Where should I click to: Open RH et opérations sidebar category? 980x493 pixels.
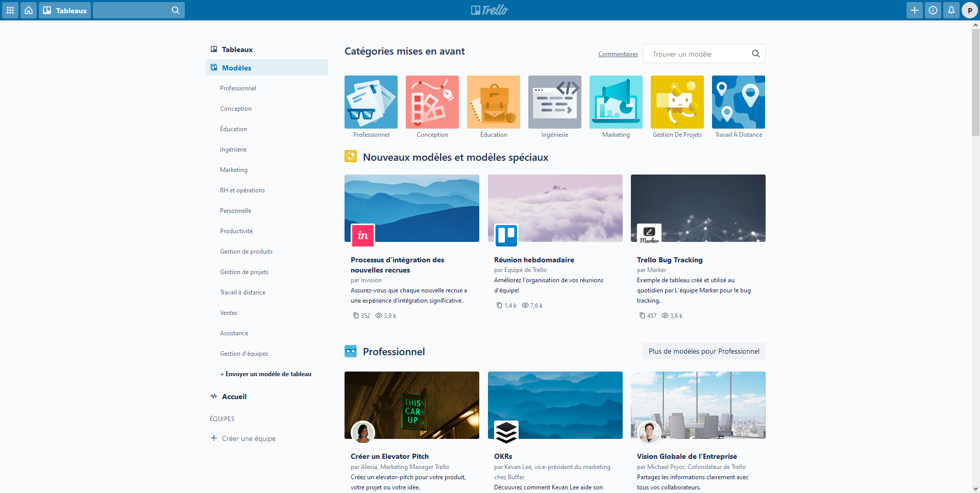(x=242, y=190)
